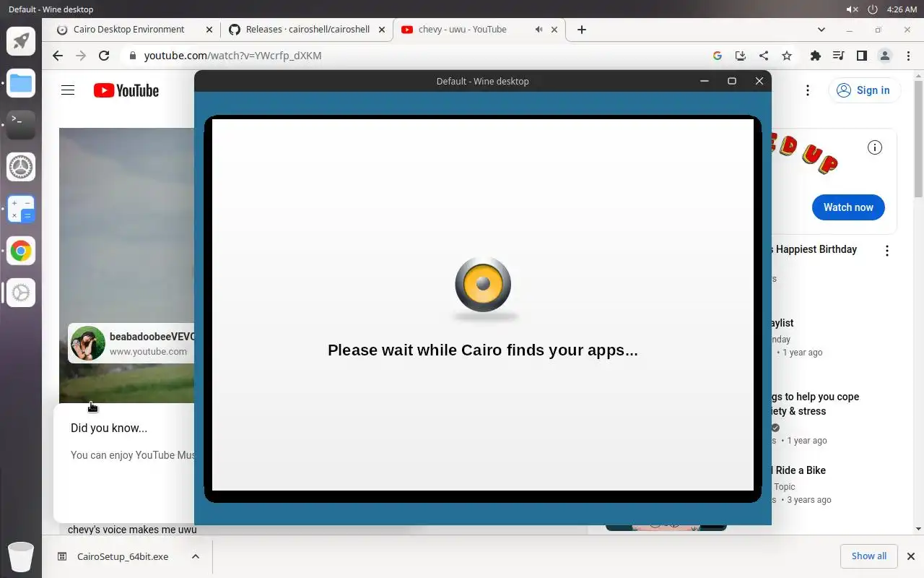This screenshot has height=578, width=924.
Task: Close the chevy - uwu YouTube tab
Action: (x=554, y=30)
